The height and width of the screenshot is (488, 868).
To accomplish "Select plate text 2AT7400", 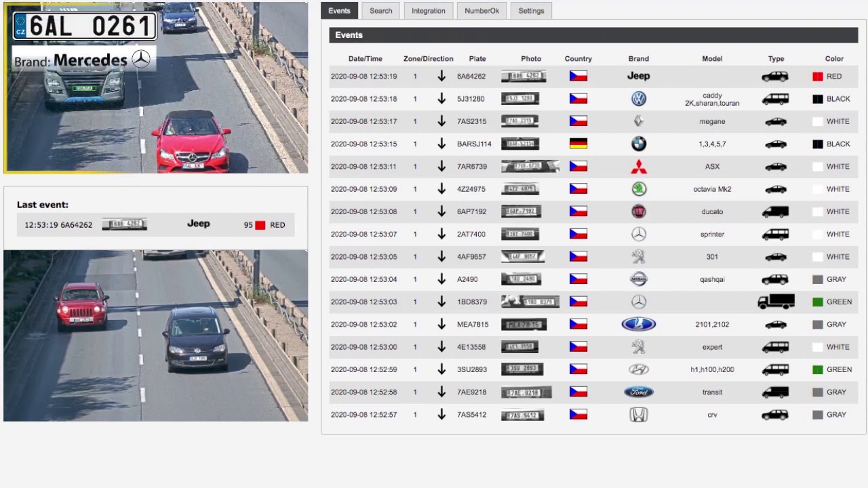I will (471, 234).
